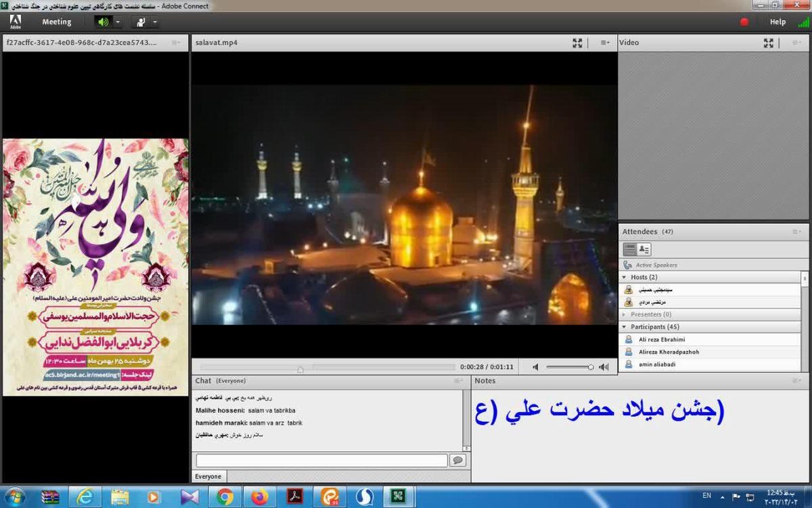
Task: Open the Meeting menu
Action: tap(57, 22)
